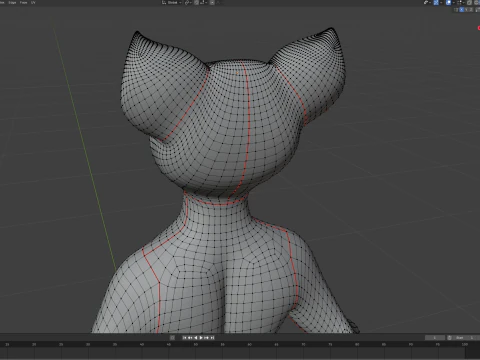Open the proportional editing falloff menu
The height and width of the screenshot is (360, 480).
(x=219, y=2)
